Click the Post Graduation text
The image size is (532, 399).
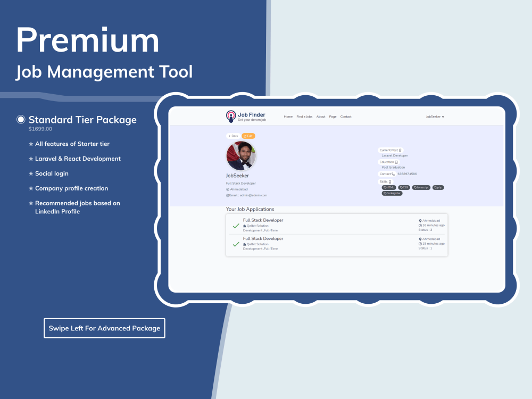point(393,168)
